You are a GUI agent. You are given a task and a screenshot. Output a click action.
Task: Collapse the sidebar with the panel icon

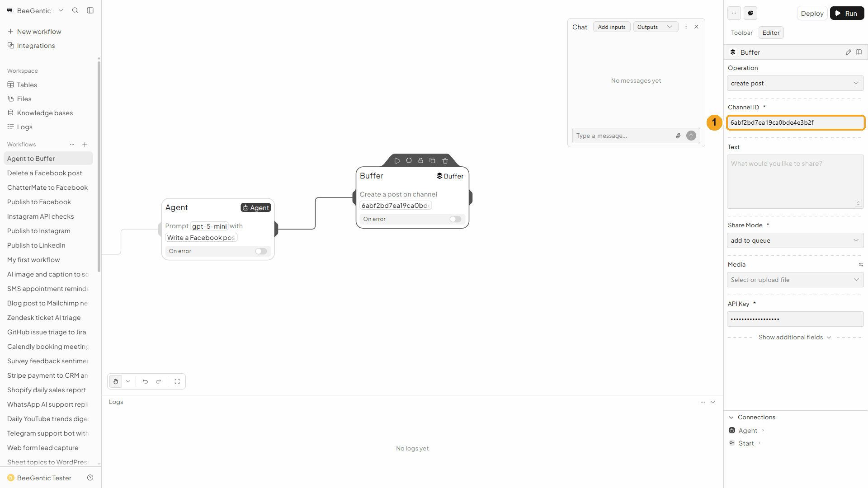coord(90,10)
